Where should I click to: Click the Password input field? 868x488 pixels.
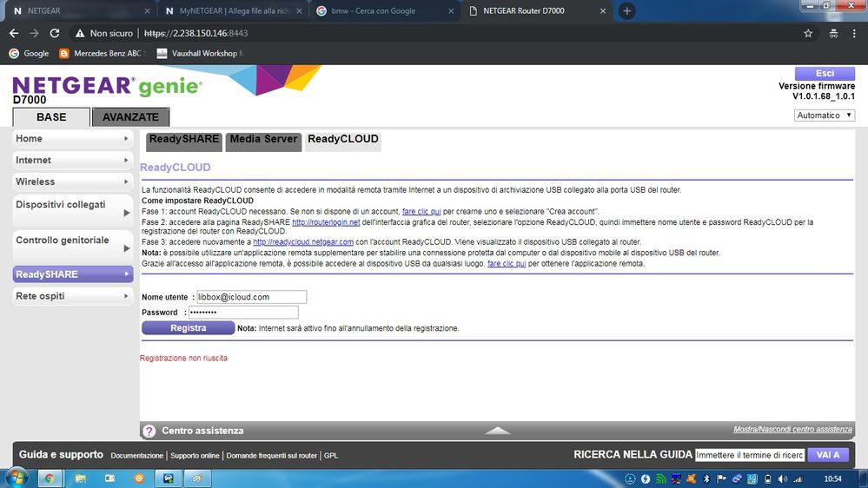pos(243,313)
